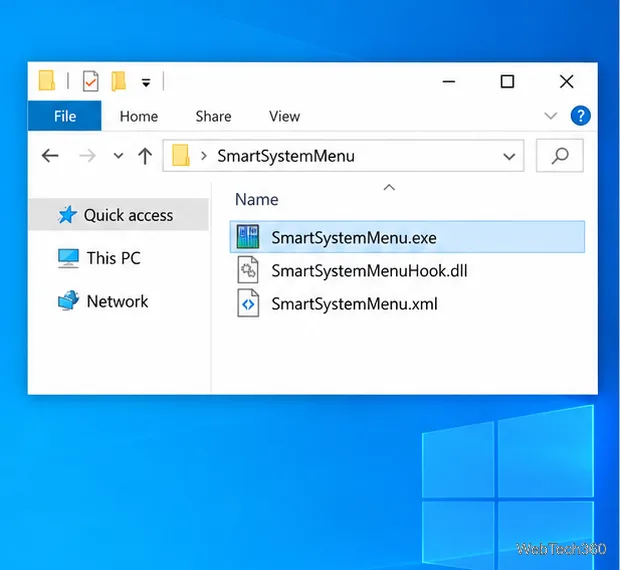Image resolution: width=620 pixels, height=570 pixels.
Task: Open Help with the question mark icon
Action: click(580, 116)
